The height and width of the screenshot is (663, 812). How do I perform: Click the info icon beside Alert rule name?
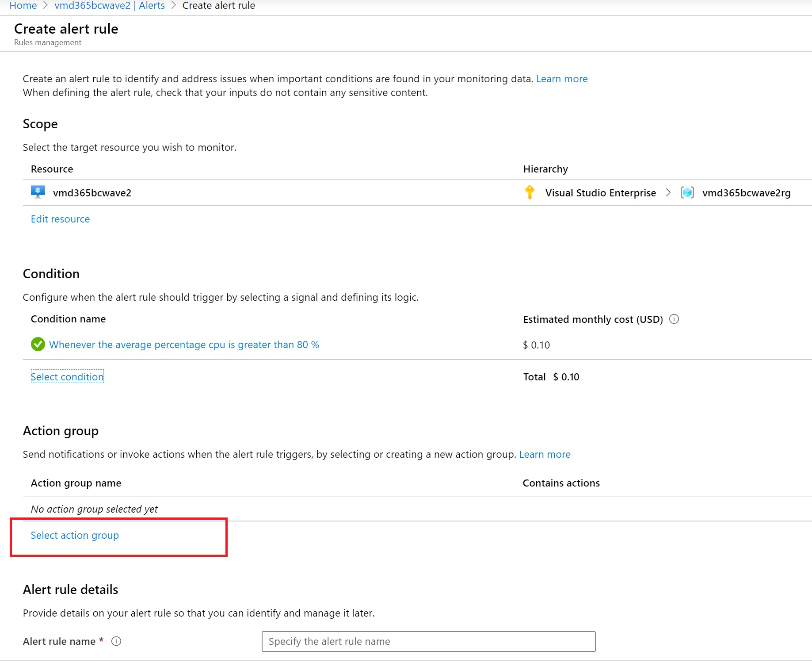[x=116, y=641]
